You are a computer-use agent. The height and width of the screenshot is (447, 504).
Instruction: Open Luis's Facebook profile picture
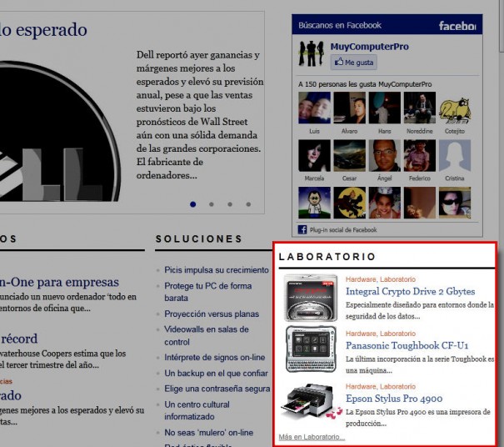tap(314, 108)
